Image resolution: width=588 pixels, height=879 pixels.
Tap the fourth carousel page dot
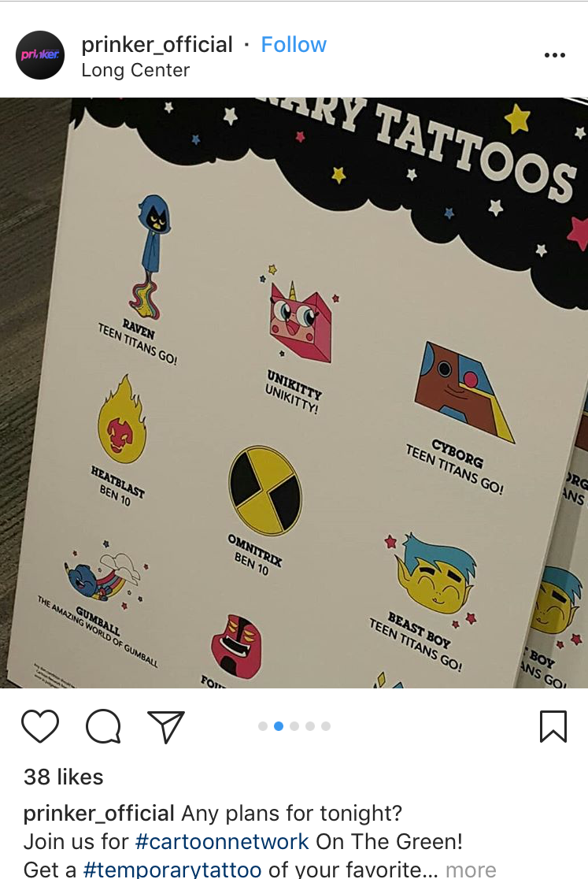(310, 726)
